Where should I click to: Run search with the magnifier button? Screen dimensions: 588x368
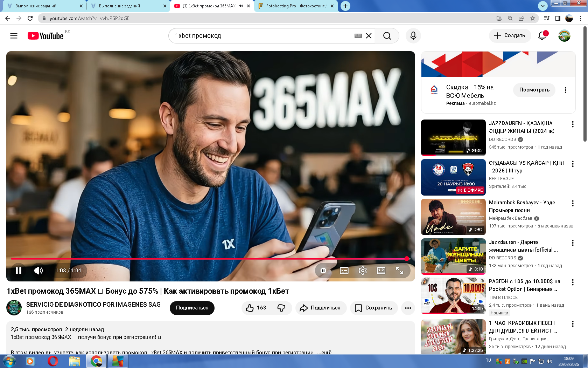pyautogui.click(x=387, y=36)
